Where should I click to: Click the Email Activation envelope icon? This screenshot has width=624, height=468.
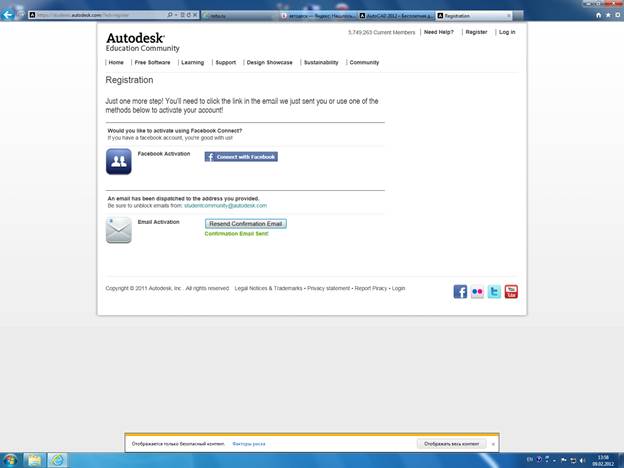pos(119,230)
